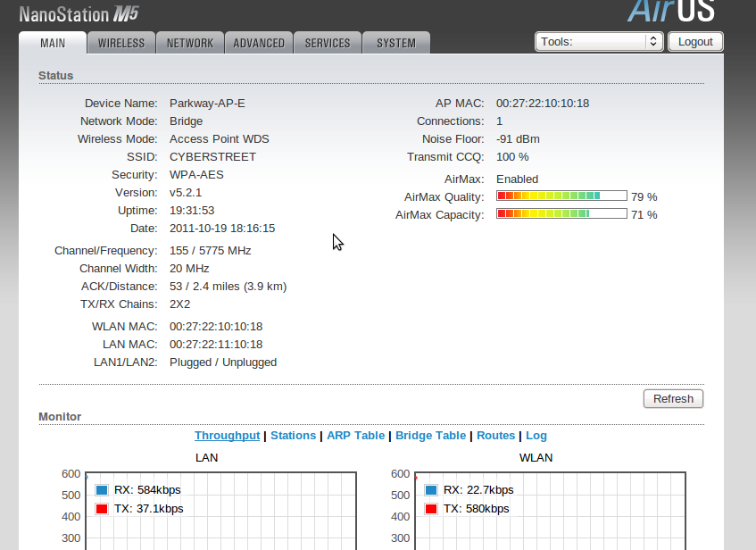This screenshot has width=756, height=550.
Task: Open the Bridge Table link
Action: [430, 436]
